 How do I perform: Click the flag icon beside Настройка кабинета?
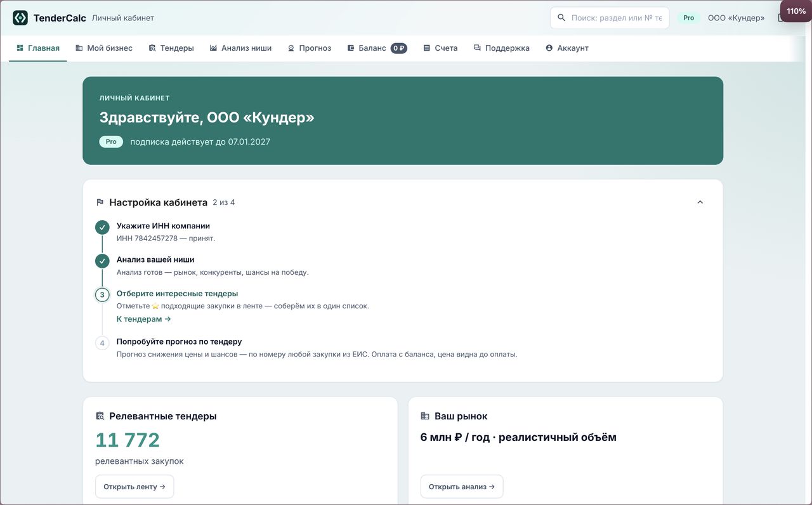coord(100,202)
